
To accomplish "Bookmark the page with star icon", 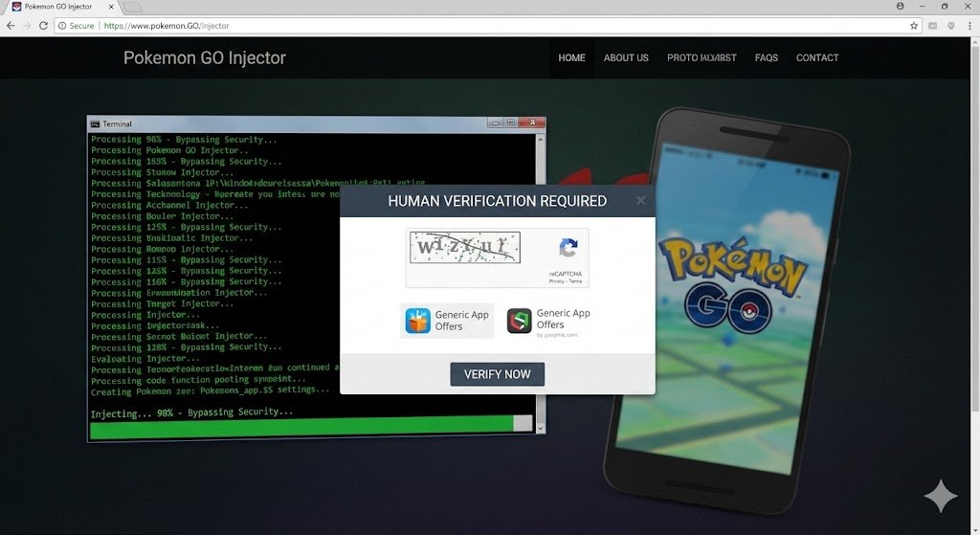I will pos(914,26).
